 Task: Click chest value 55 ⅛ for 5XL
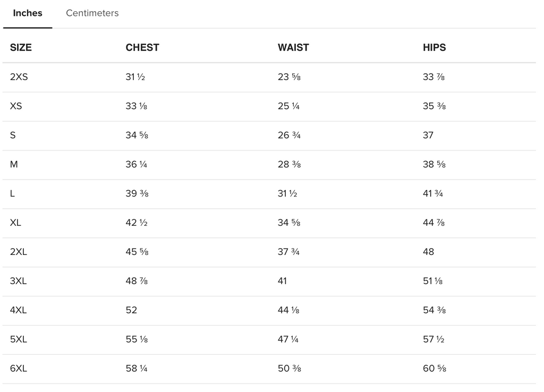click(x=137, y=339)
